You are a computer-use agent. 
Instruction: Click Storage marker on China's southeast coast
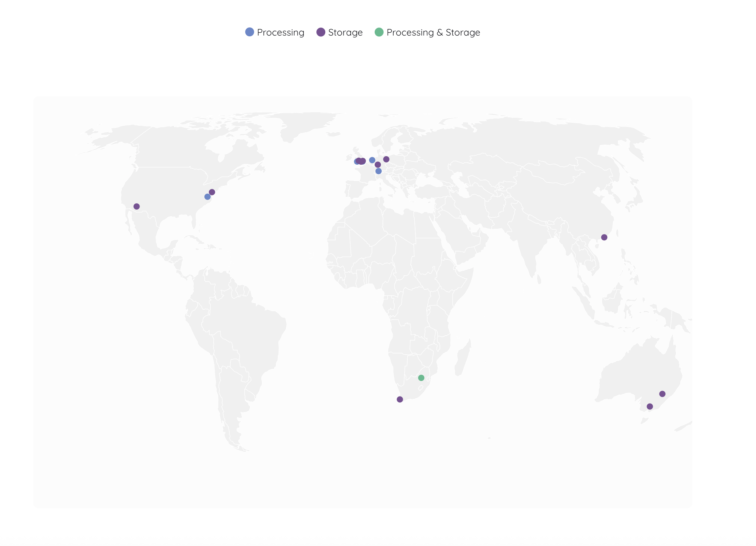pyautogui.click(x=604, y=237)
